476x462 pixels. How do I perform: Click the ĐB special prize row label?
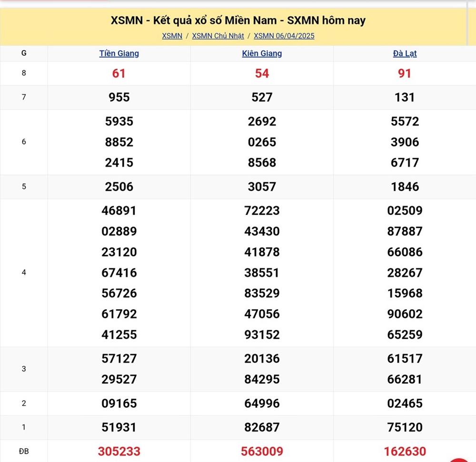tap(24, 451)
